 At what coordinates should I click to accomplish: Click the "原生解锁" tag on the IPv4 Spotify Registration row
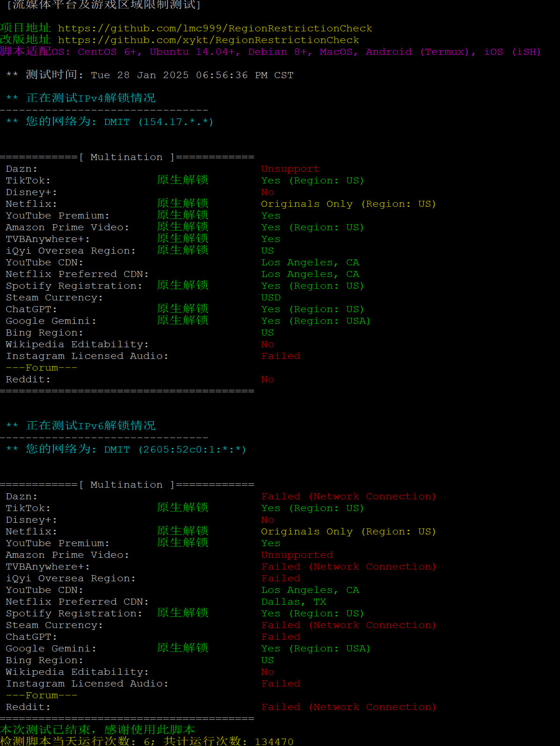pos(182,285)
